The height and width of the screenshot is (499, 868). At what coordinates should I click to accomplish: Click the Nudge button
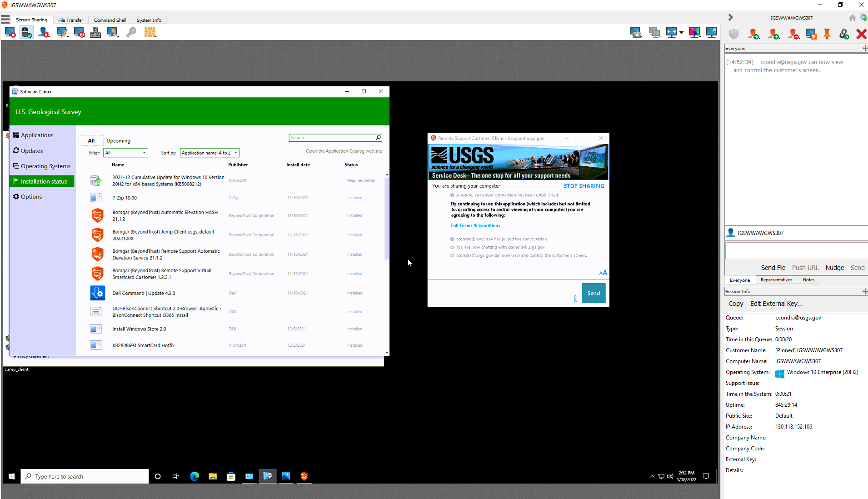tap(834, 268)
